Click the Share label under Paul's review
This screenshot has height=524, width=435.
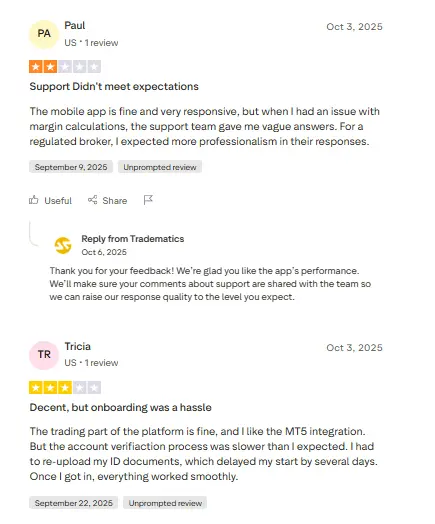point(115,201)
